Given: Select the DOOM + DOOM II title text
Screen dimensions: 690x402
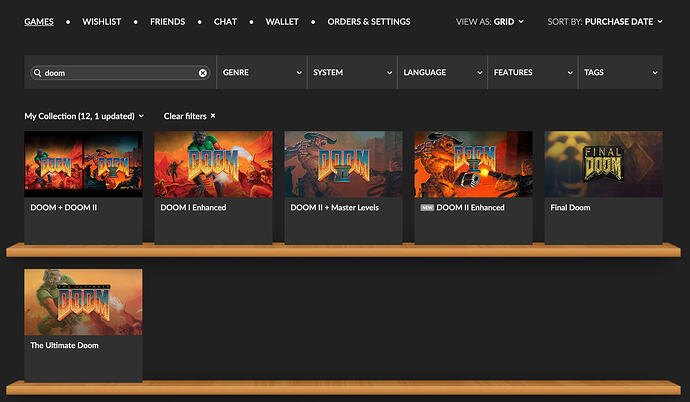Looking at the screenshot, I should (x=63, y=208).
